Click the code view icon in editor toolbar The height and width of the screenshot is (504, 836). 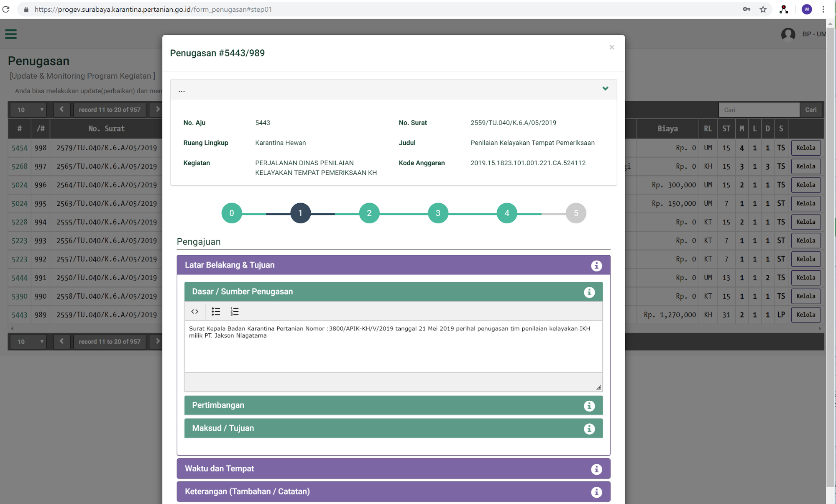(x=194, y=311)
